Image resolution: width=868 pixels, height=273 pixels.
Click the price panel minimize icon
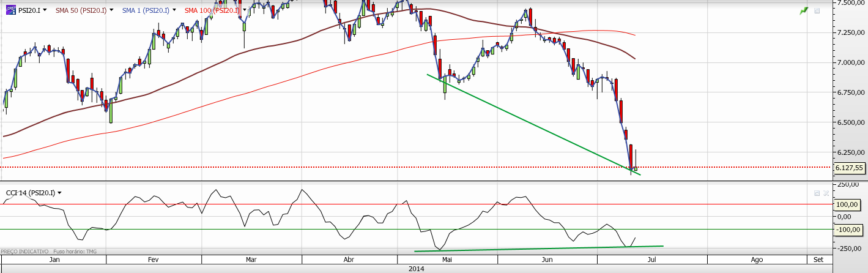tap(817, 11)
